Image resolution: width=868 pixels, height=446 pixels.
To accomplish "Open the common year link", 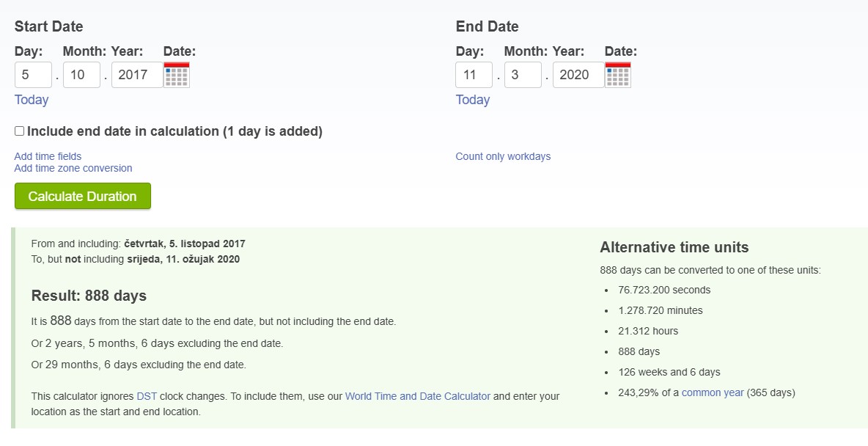I will (713, 392).
